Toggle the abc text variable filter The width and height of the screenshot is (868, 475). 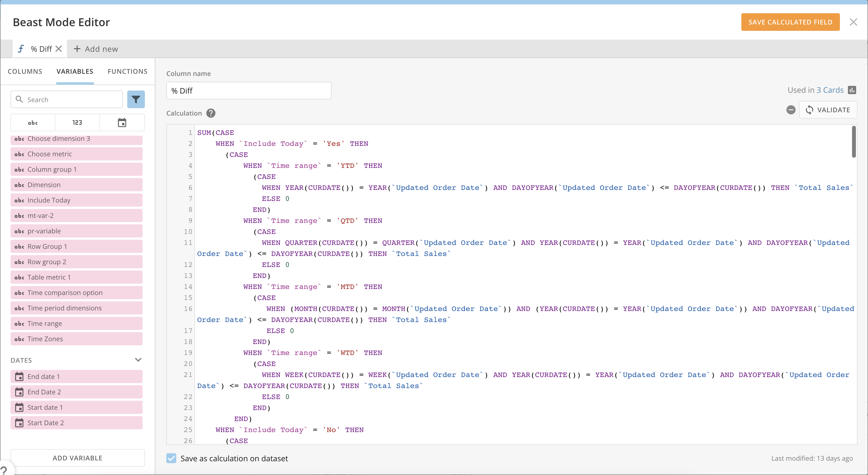32,122
